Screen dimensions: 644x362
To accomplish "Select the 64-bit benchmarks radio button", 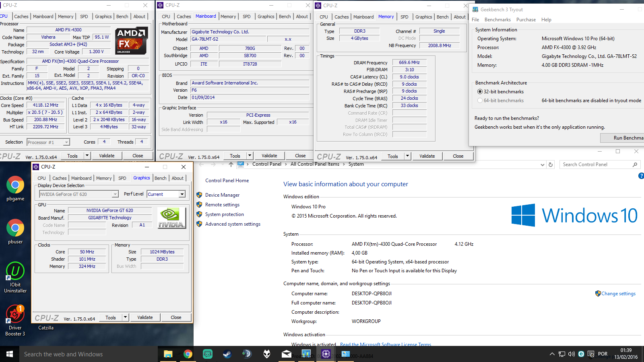I will 480,101.
